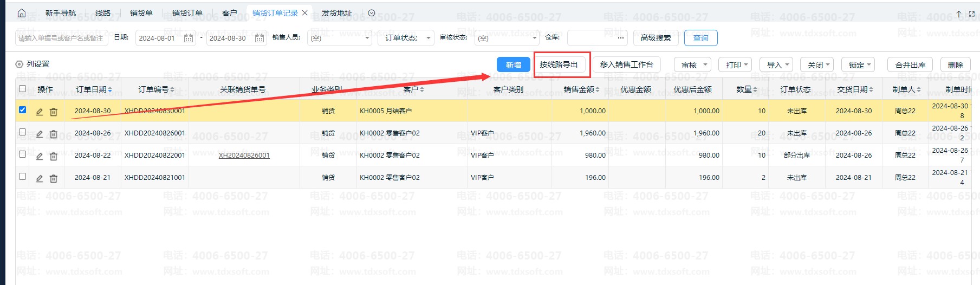980x285 pixels.
Task: Open the tab list circular dropdown icon
Action: click(372, 13)
